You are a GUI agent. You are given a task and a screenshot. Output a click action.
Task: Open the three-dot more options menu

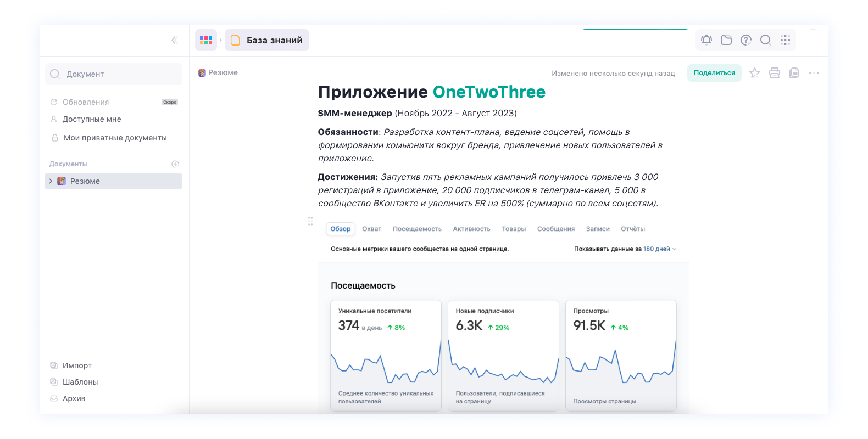tap(814, 73)
